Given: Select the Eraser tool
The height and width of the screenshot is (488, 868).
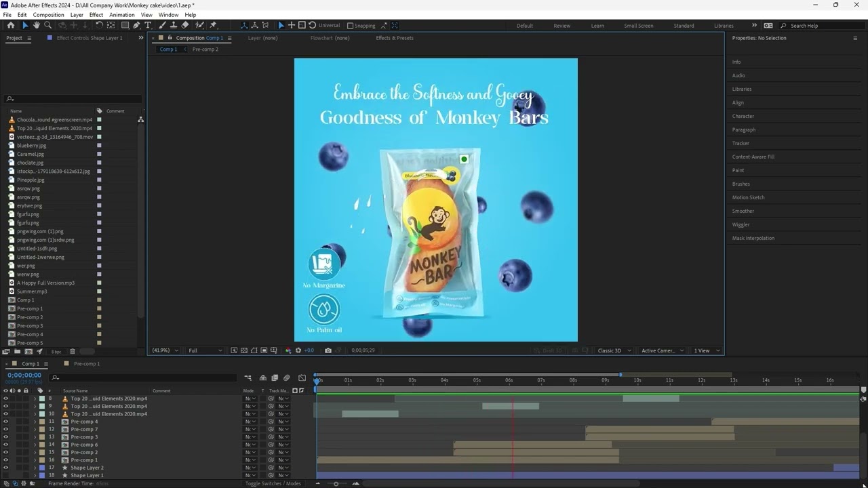Looking at the screenshot, I should click(x=185, y=25).
